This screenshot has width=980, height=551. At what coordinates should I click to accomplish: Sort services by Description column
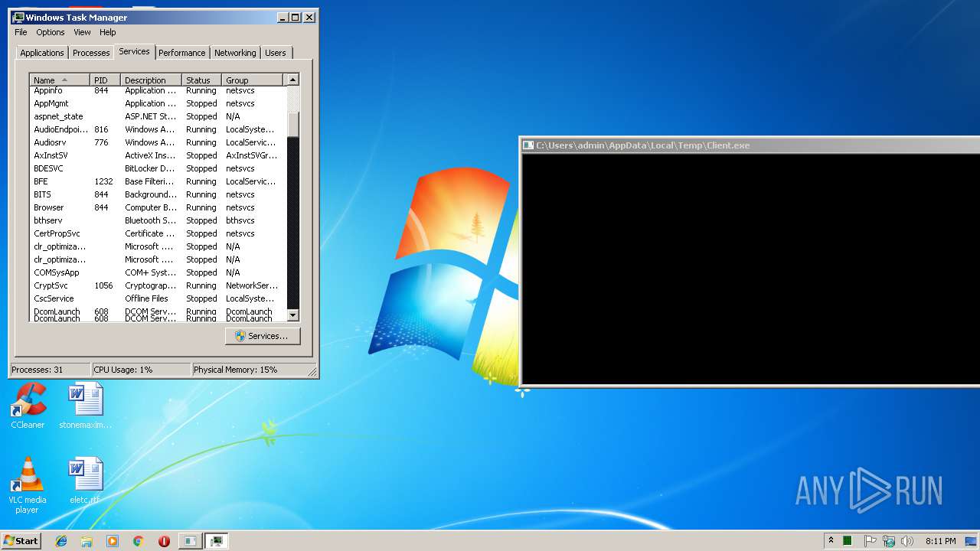click(x=151, y=80)
